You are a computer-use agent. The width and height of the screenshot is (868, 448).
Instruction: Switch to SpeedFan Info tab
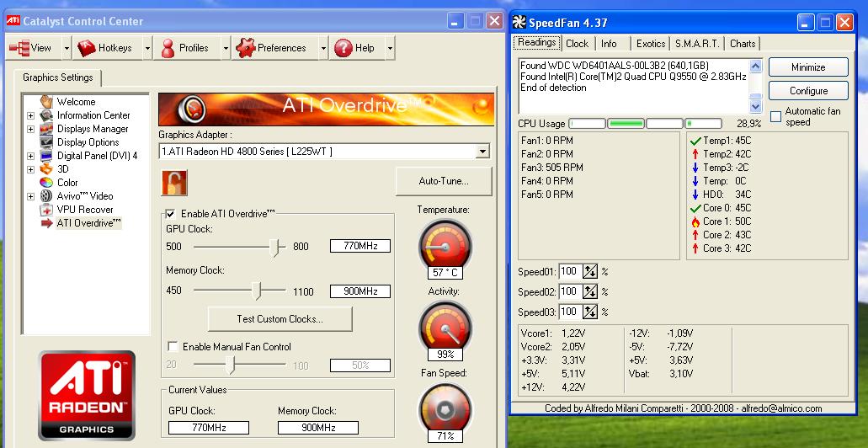(x=609, y=43)
